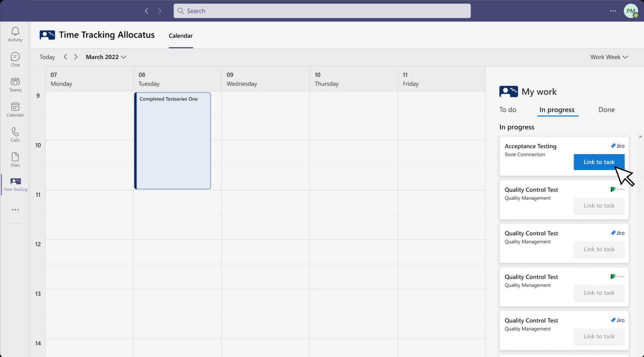Click the Planner logo on fourth task card

(x=617, y=276)
